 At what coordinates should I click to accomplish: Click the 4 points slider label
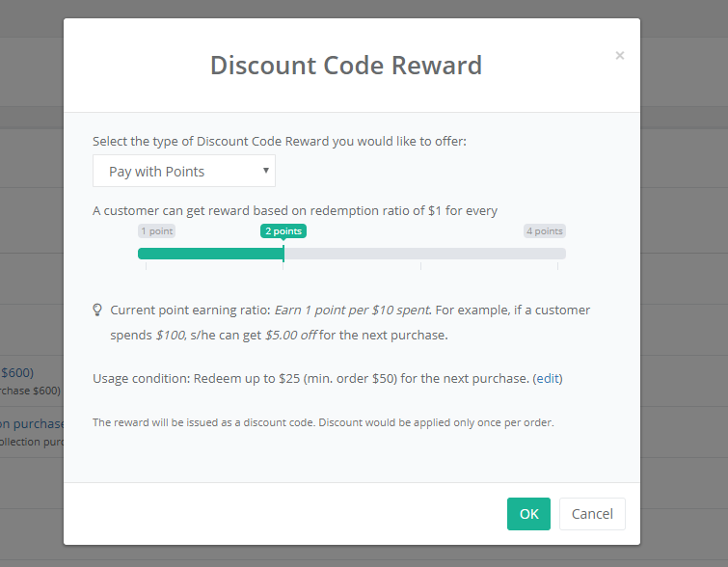point(545,230)
